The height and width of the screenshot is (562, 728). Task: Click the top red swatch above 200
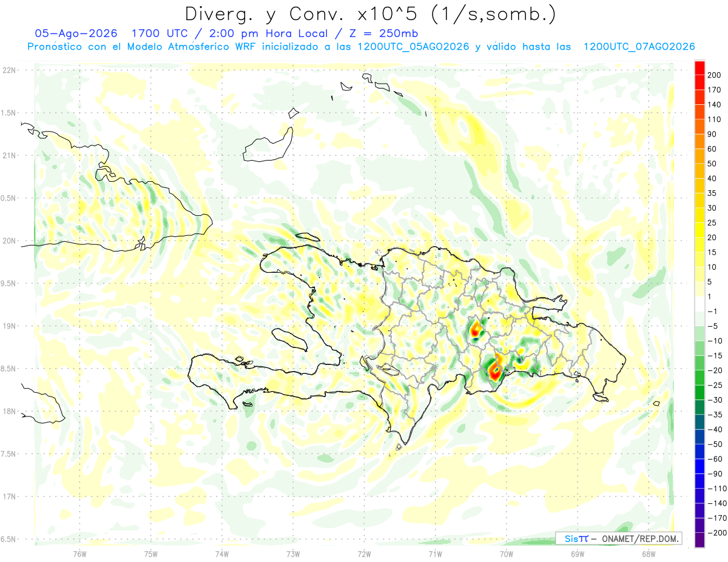[x=699, y=68]
